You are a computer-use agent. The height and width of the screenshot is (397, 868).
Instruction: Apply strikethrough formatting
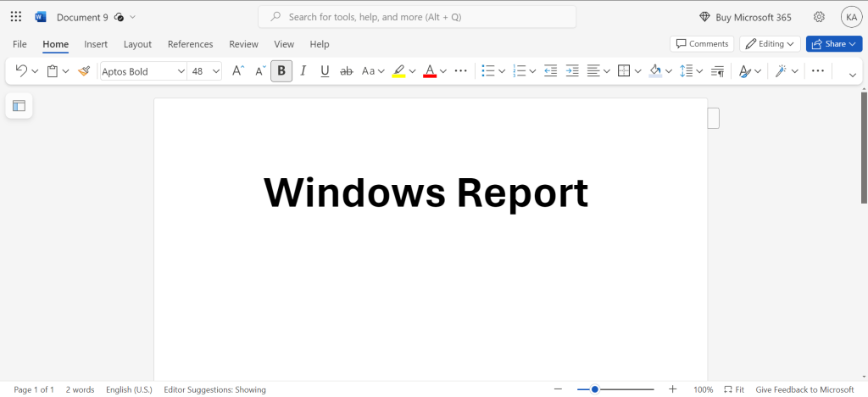click(347, 71)
